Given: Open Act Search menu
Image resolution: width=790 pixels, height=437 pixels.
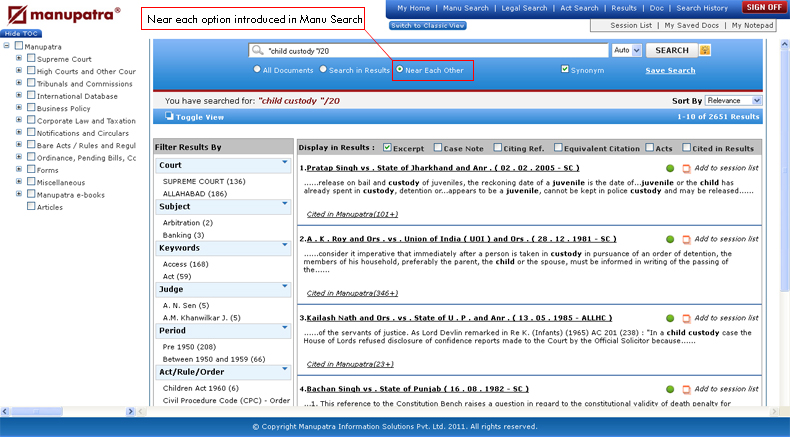Looking at the screenshot, I should pos(579,8).
